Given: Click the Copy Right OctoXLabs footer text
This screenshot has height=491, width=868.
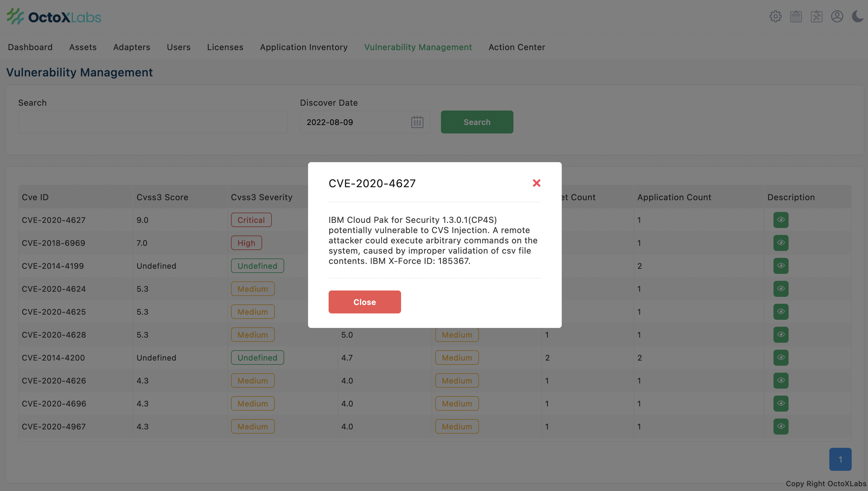Looking at the screenshot, I should [826, 483].
